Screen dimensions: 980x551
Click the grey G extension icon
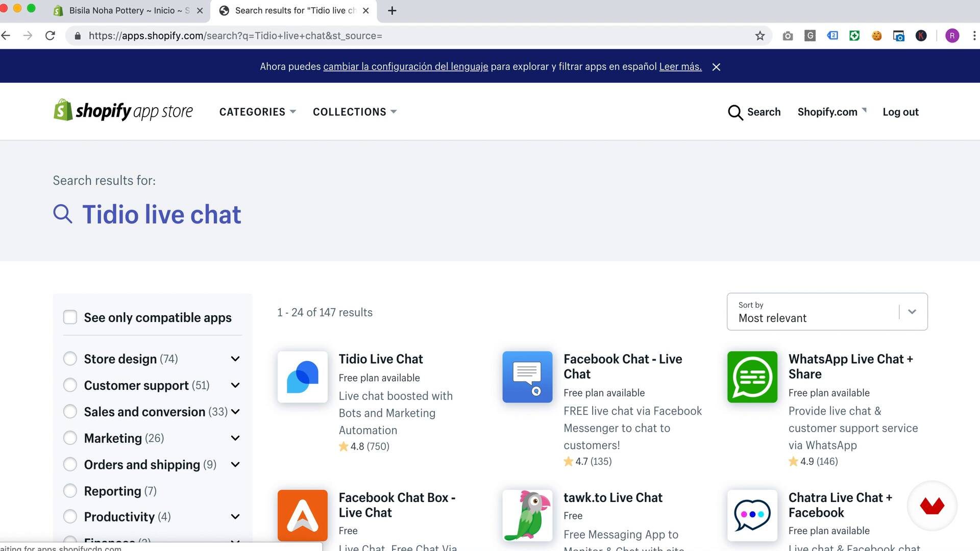[x=810, y=36]
